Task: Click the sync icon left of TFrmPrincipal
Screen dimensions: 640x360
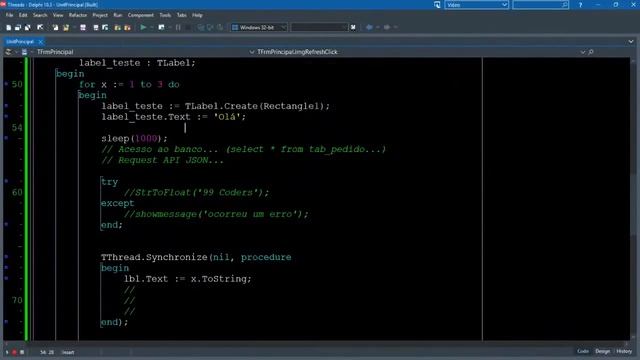Action: (x=8, y=52)
